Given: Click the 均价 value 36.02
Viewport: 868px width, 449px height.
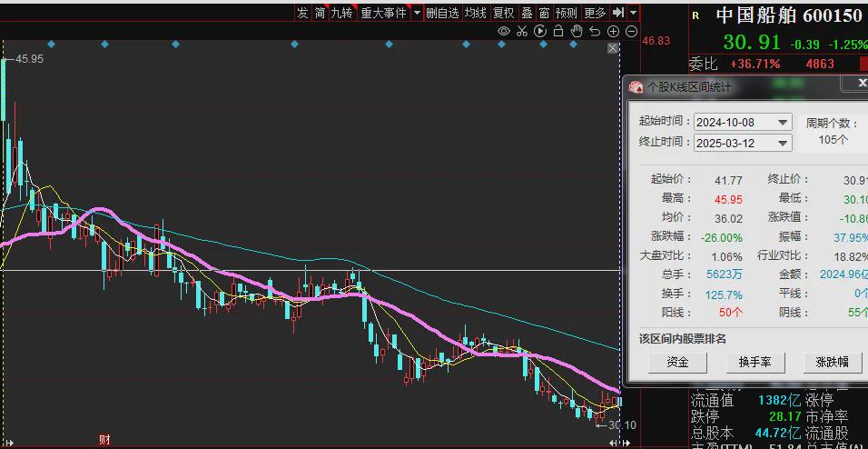Looking at the screenshot, I should (x=728, y=218).
